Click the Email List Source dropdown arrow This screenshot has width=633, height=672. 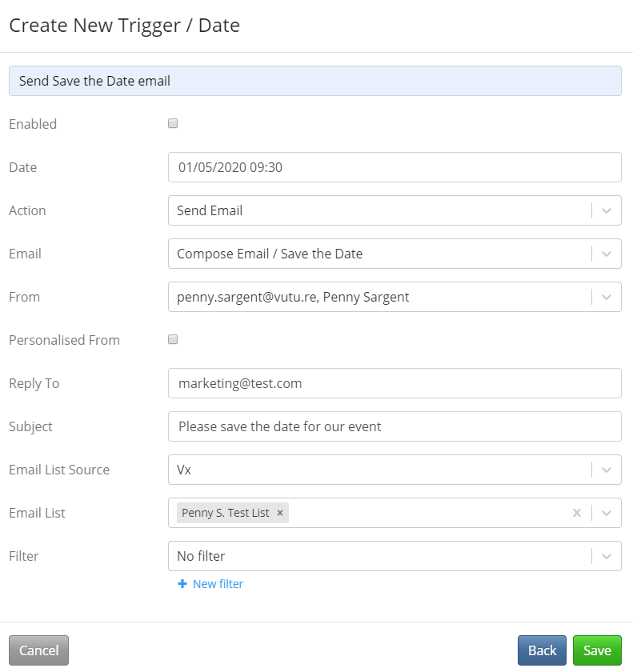tap(607, 470)
